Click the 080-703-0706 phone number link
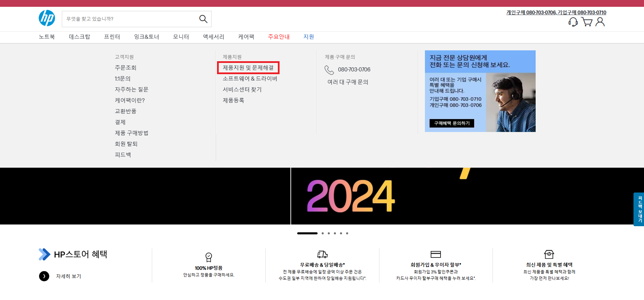 pos(354,69)
